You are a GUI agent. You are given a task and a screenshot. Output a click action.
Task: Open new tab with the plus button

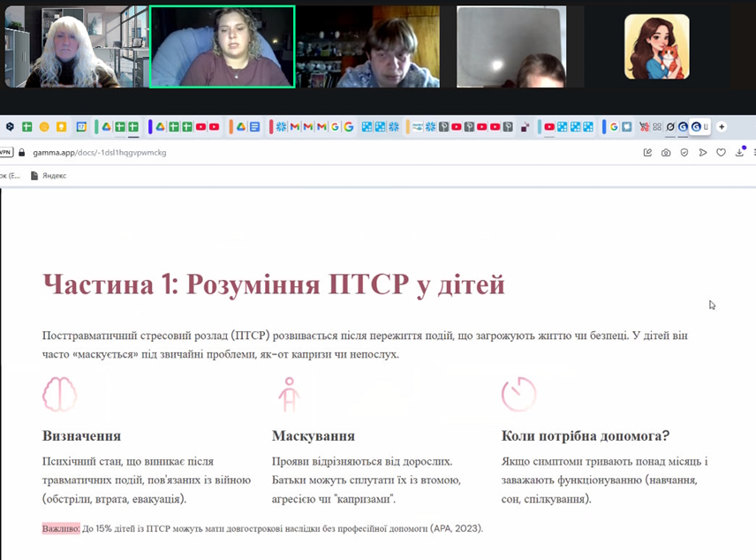coord(722,127)
